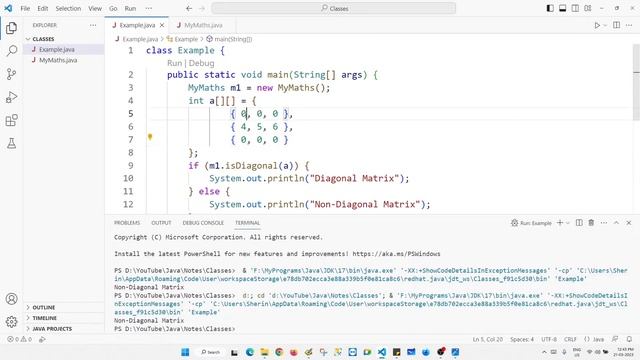This screenshot has height=360, width=640.
Task: Open notifications bell in status bar
Action: coord(629,339)
